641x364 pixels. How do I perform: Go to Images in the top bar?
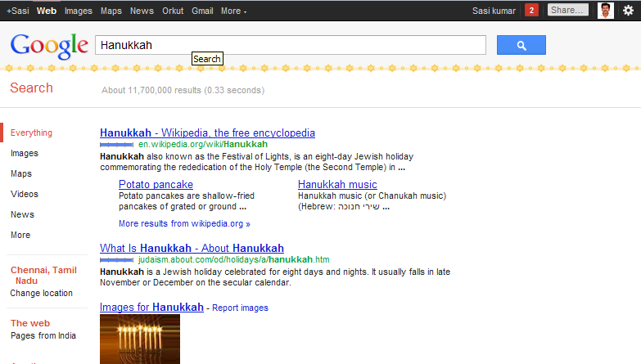click(x=78, y=11)
